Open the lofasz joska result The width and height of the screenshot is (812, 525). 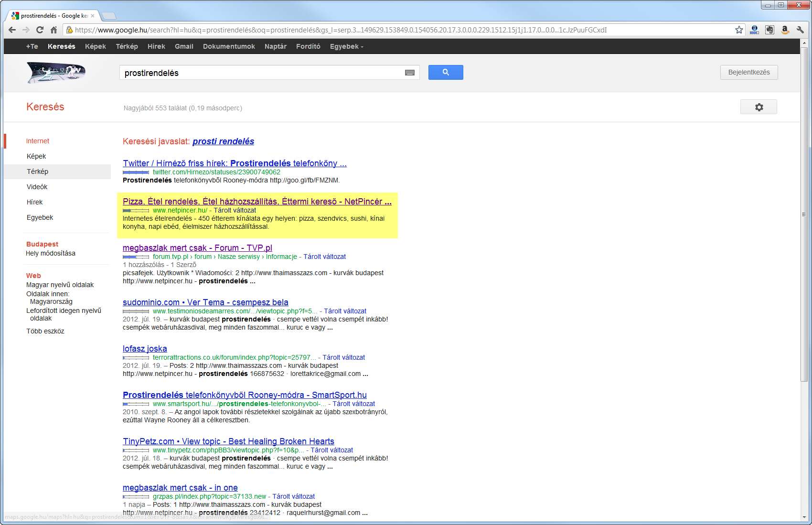coord(145,349)
